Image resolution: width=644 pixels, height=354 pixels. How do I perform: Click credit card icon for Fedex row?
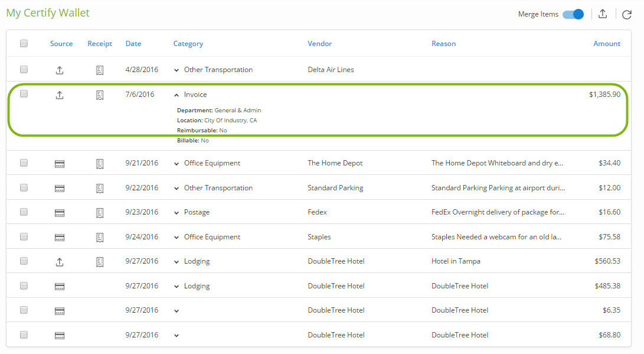point(60,213)
